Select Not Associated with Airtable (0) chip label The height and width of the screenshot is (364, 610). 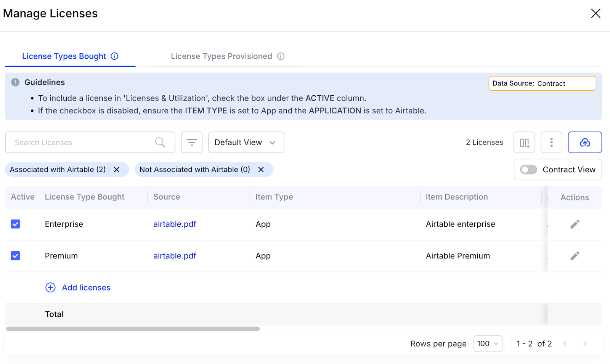pos(195,170)
